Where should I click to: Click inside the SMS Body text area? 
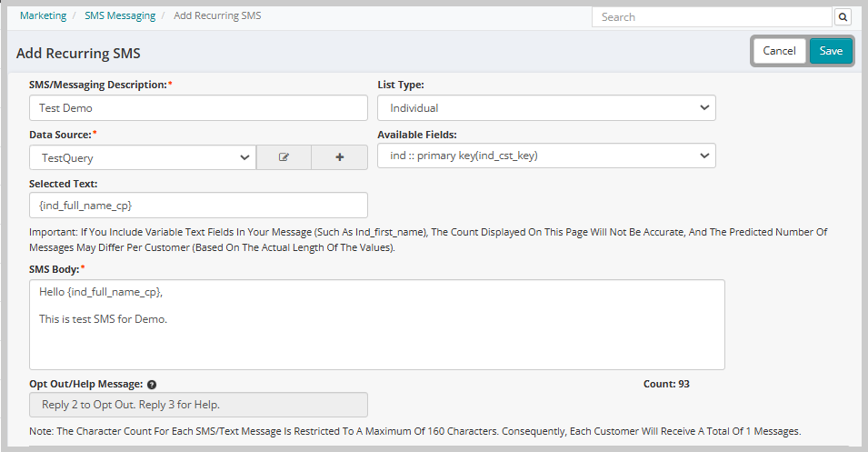pos(377,325)
